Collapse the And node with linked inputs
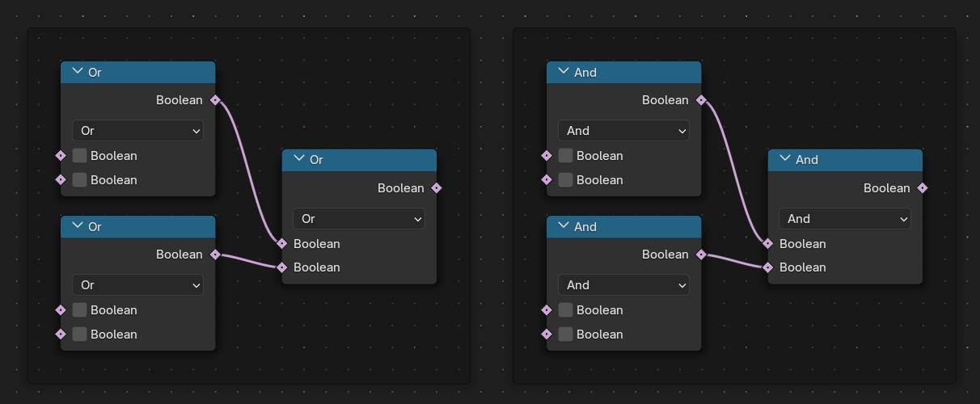This screenshot has width=980, height=404. coord(785,158)
